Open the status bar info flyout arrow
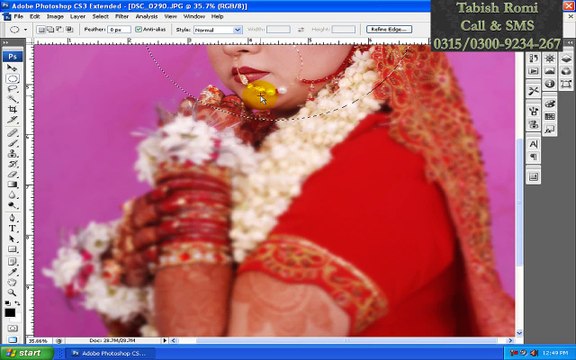Screen dimensions: 576x360 point(165,341)
